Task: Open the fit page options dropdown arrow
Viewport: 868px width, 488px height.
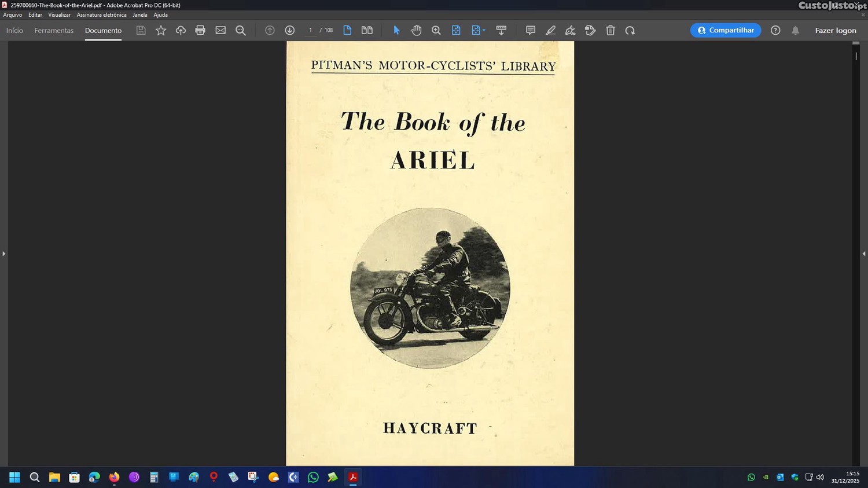Action: [484, 30]
